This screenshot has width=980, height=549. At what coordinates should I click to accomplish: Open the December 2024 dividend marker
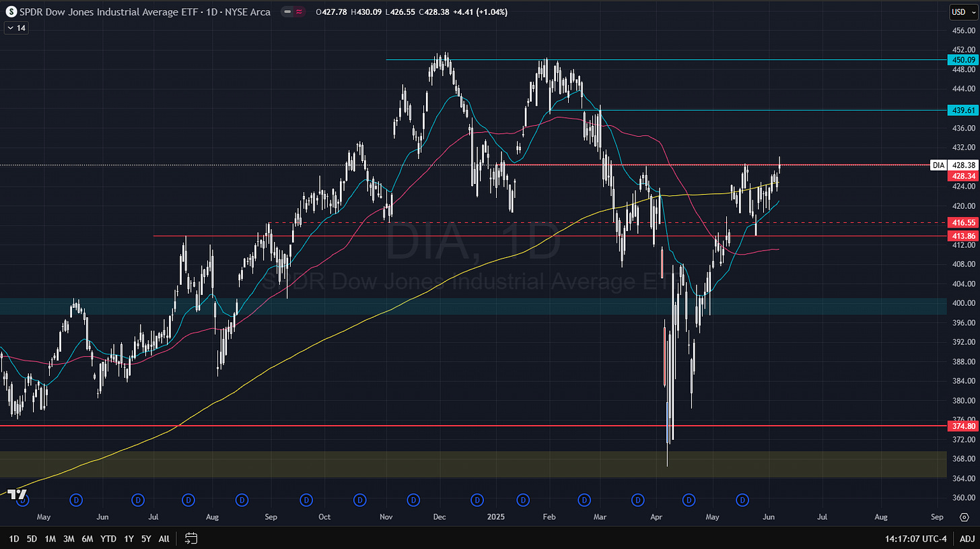(x=477, y=500)
